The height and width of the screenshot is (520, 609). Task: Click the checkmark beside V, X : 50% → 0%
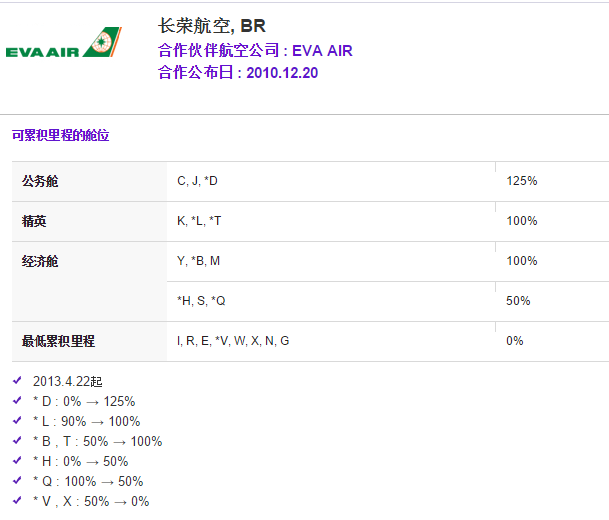(x=17, y=501)
